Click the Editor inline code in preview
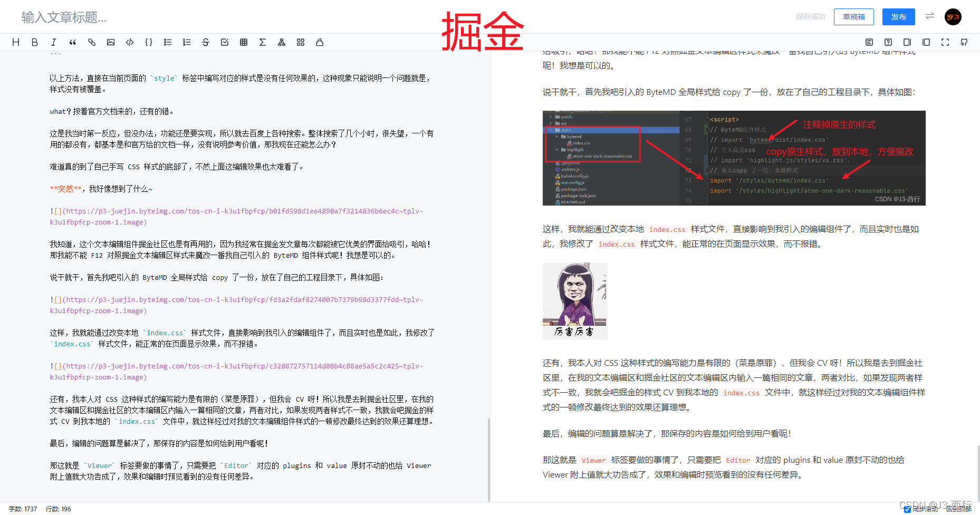This screenshot has width=980, height=515. pos(738,460)
